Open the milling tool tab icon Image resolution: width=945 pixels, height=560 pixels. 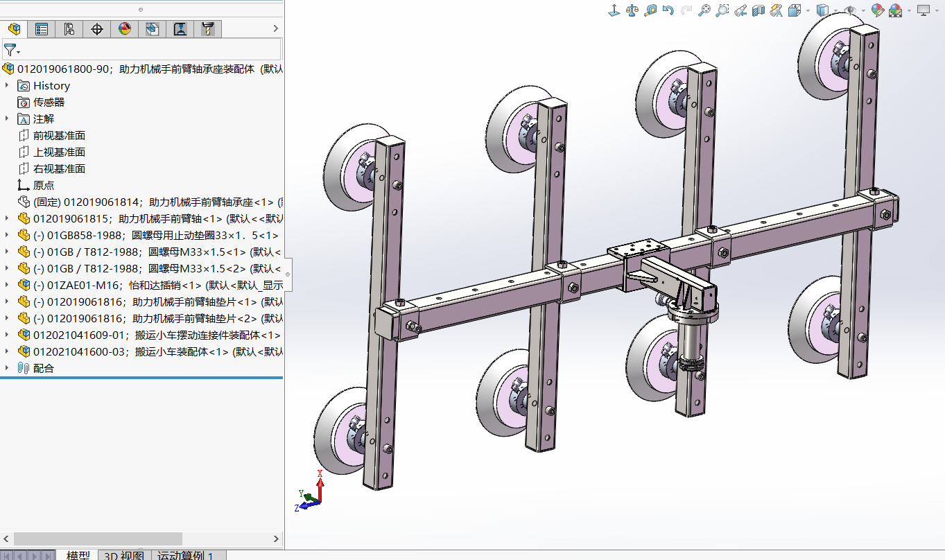(x=207, y=28)
